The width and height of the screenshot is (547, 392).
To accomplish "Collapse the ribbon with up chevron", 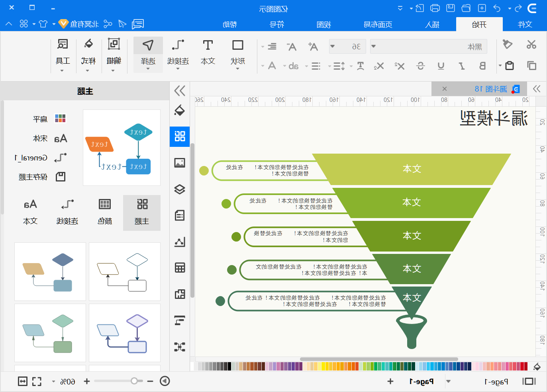I will [x=9, y=24].
